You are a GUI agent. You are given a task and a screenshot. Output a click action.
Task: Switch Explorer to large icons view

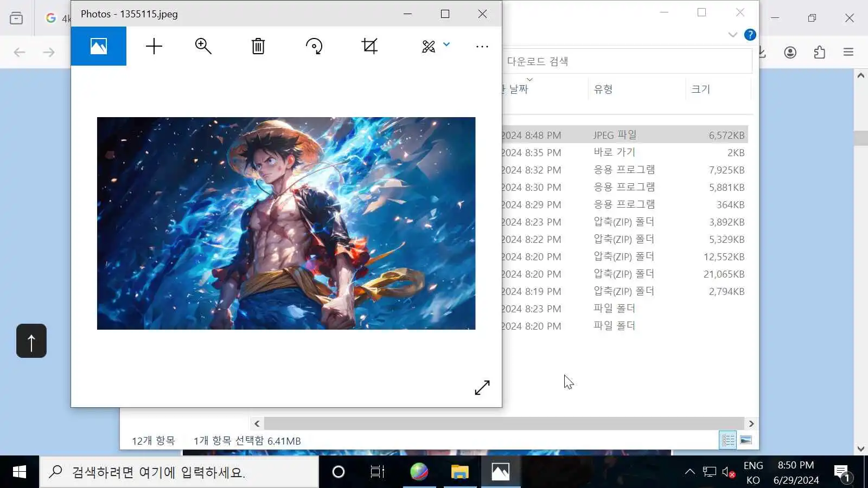746,440
